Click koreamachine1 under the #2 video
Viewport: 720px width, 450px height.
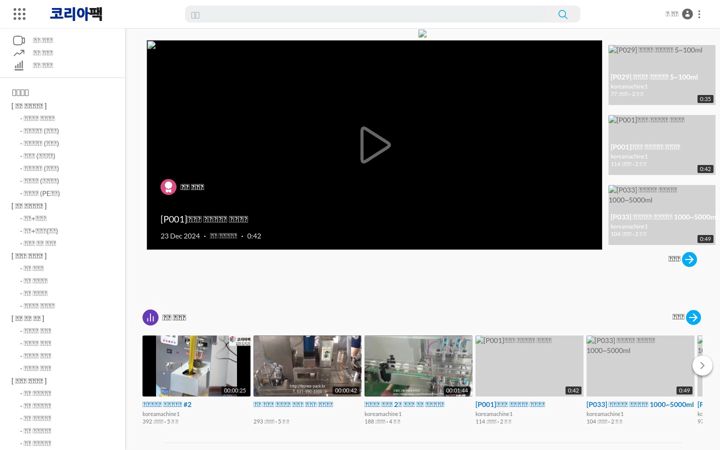tap(161, 414)
